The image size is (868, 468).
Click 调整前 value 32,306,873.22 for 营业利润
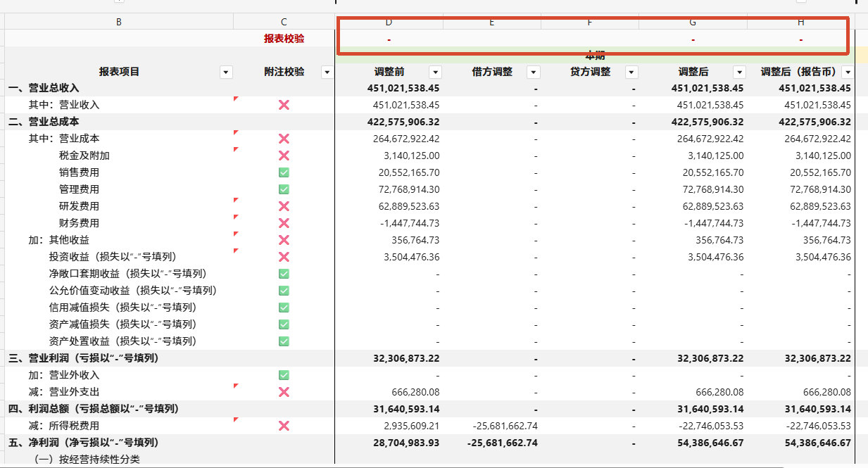(x=408, y=358)
